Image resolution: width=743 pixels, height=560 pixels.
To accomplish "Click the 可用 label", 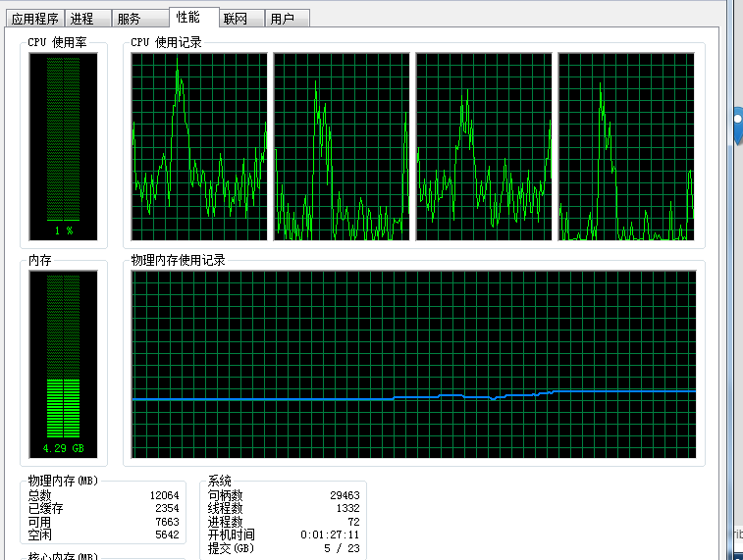I will 40,522.
